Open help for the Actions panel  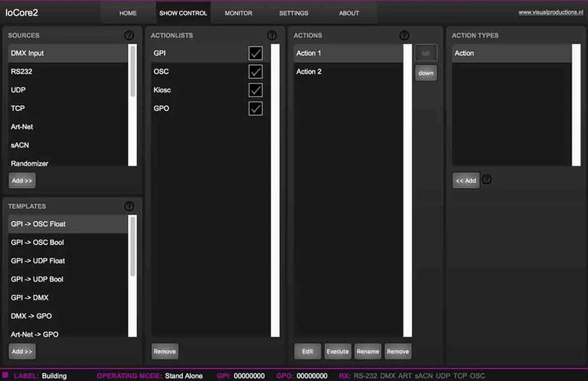point(404,35)
